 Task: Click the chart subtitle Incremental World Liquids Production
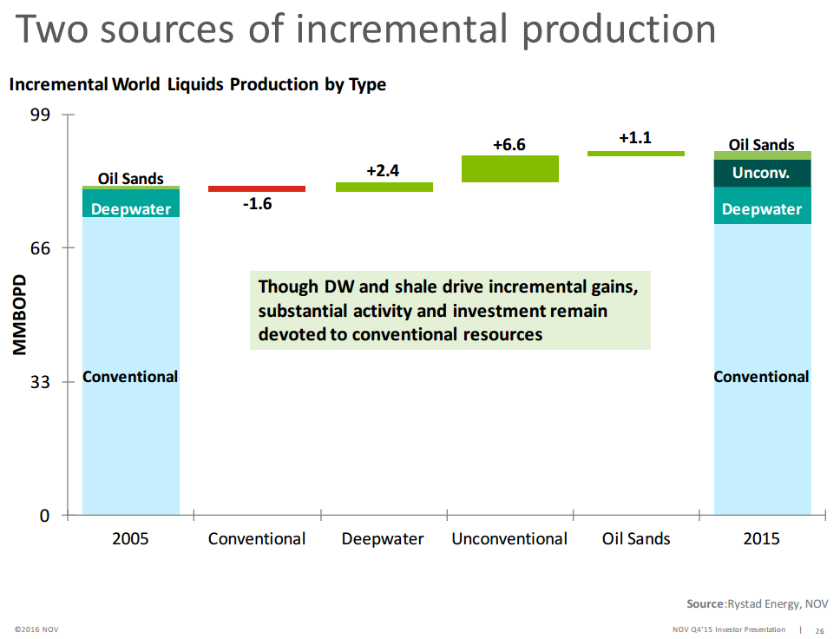point(198,84)
